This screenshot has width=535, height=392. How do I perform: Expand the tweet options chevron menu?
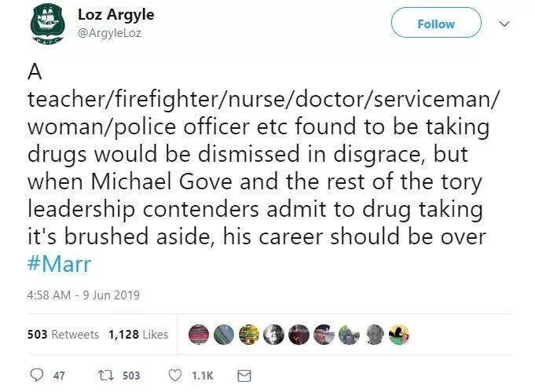(x=505, y=24)
